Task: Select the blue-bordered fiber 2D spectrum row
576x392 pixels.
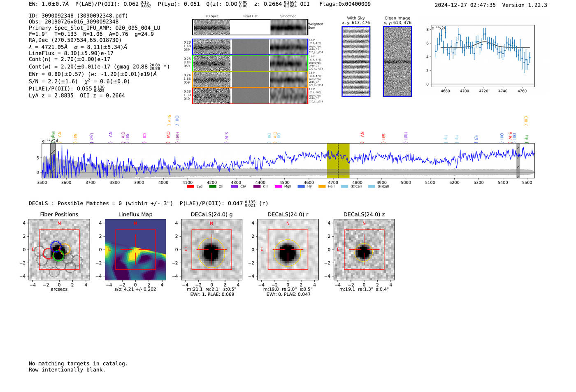Action: click(x=250, y=47)
